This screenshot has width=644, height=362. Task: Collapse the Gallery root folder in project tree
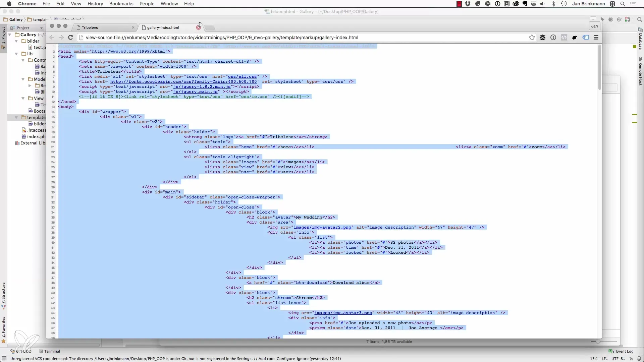click(x=10, y=35)
